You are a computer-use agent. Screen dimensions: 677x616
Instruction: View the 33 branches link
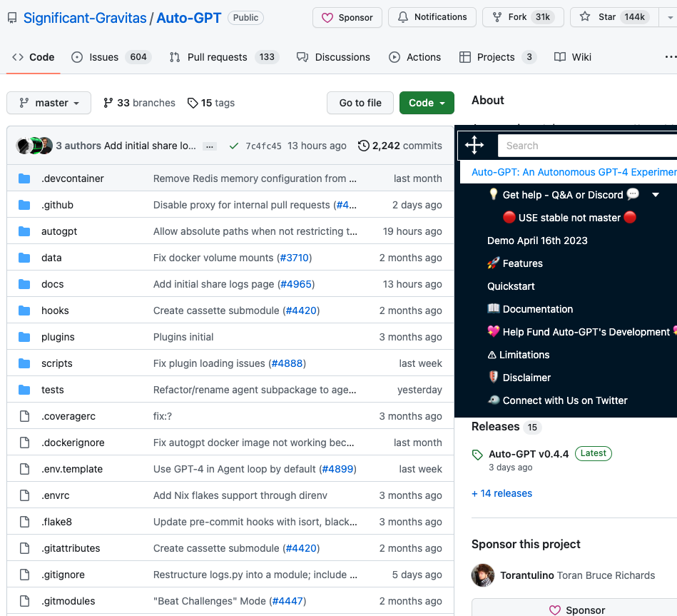tap(139, 103)
